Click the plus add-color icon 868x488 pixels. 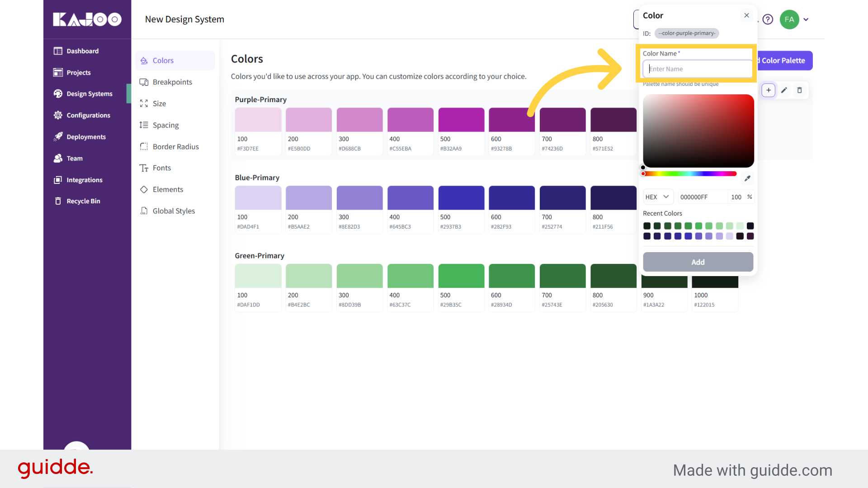point(769,90)
